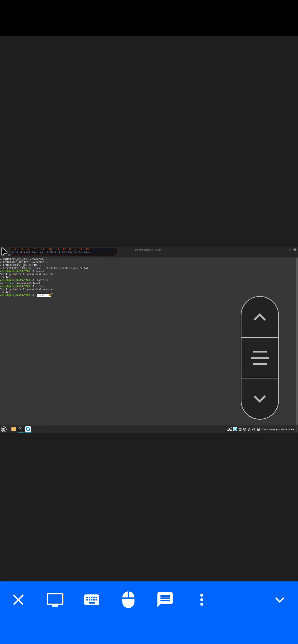Viewport: 298px width, 644px height.
Task: Minimize the terminal window
Action: coord(285,250)
